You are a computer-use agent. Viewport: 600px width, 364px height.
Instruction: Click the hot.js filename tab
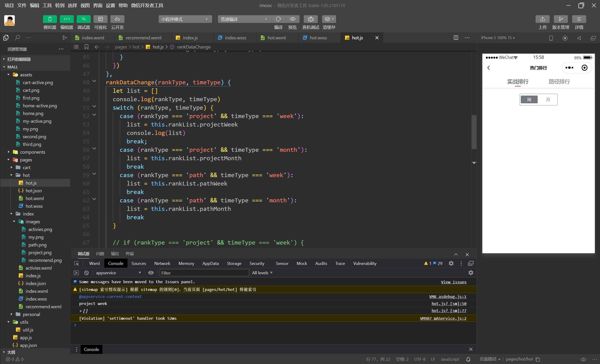[358, 38]
